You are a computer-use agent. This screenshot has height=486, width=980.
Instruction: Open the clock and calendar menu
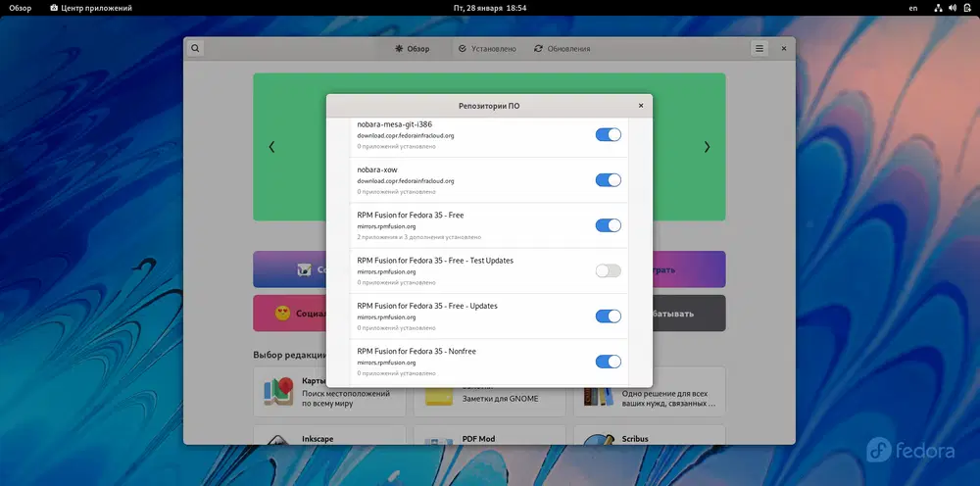(x=489, y=8)
